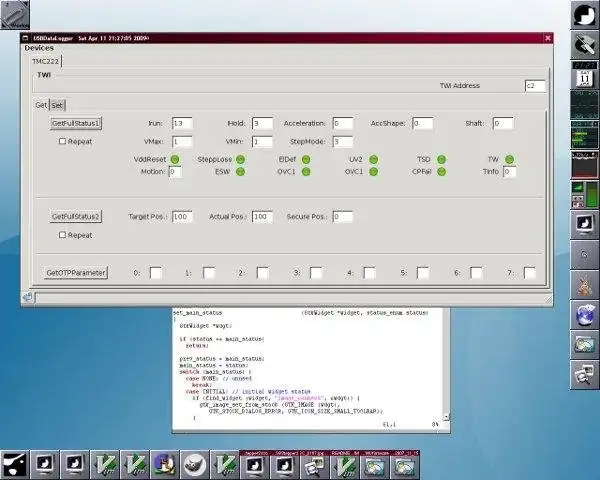The height and width of the screenshot is (480, 600).
Task: Click the TWI Address field
Action: 535,86
